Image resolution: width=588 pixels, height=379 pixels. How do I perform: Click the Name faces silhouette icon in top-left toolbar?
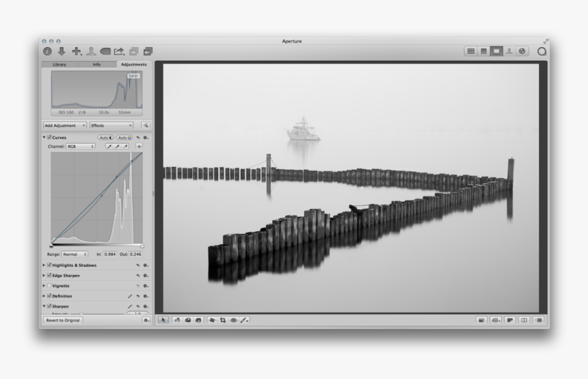pyautogui.click(x=91, y=51)
